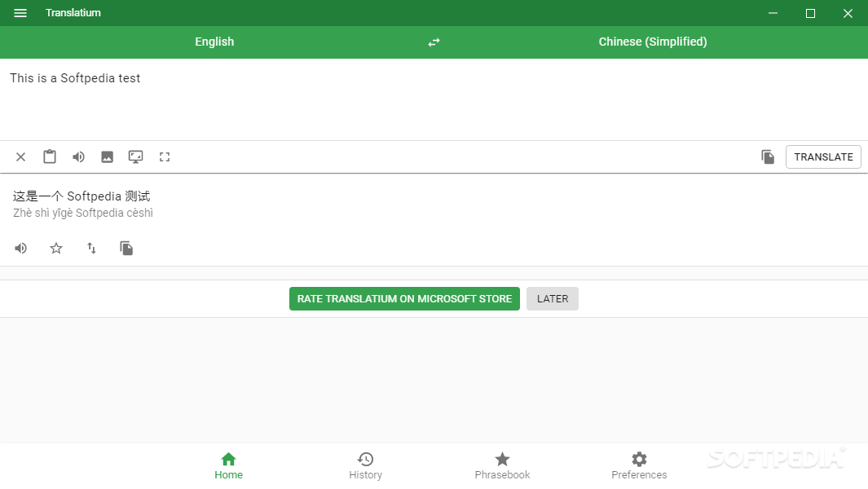Listen to the English input text
This screenshot has height=489, width=868.
[78, 156]
